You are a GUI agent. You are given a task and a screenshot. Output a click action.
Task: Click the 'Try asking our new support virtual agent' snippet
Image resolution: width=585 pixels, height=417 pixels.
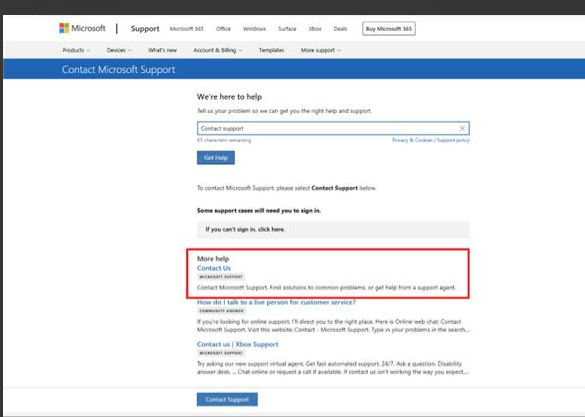tap(332, 368)
